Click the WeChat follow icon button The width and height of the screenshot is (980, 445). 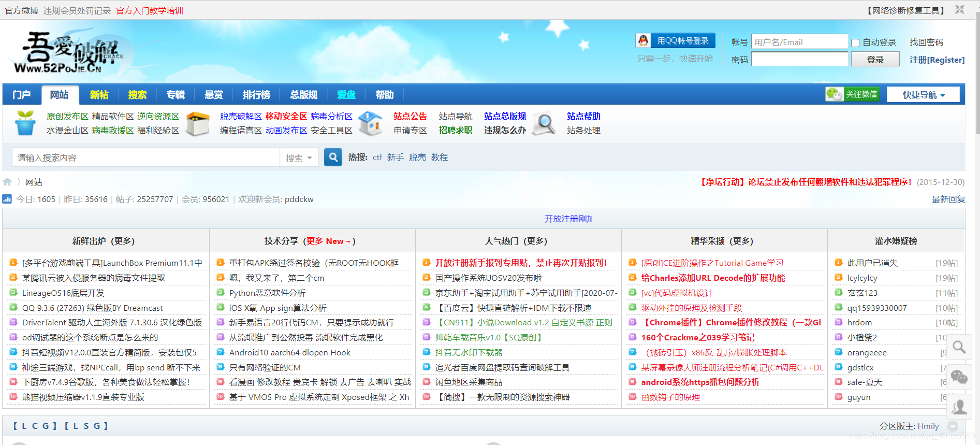point(852,94)
